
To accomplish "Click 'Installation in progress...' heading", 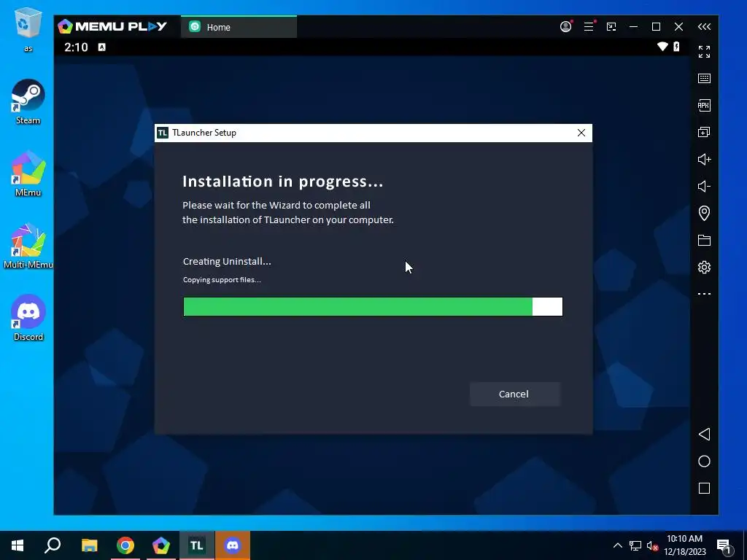I will (x=283, y=182).
